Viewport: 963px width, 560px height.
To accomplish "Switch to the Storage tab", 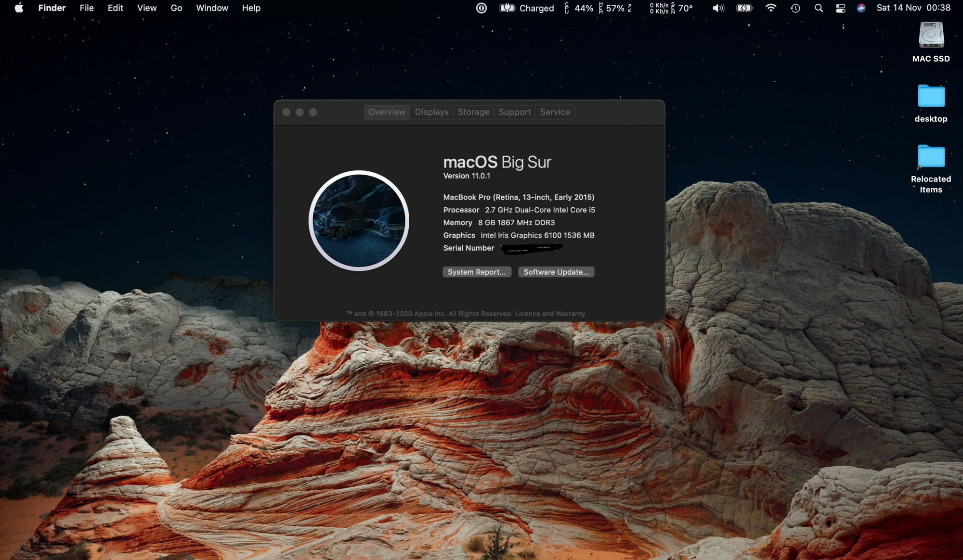I will coord(473,112).
